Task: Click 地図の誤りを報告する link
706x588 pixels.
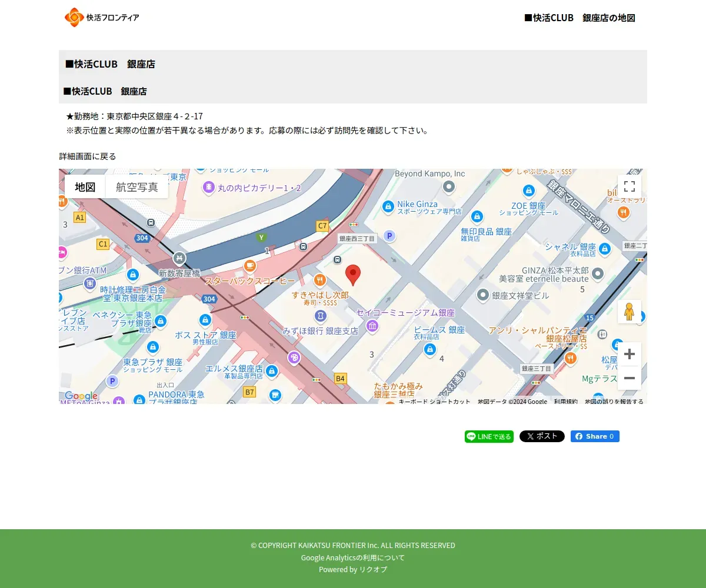Action: (x=614, y=401)
